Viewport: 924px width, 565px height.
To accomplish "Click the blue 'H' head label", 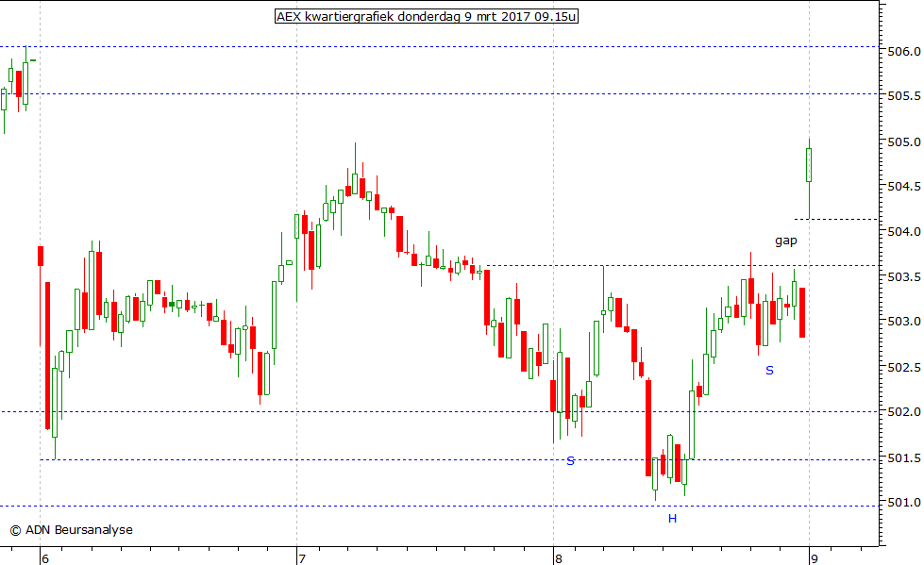I will pyautogui.click(x=672, y=519).
